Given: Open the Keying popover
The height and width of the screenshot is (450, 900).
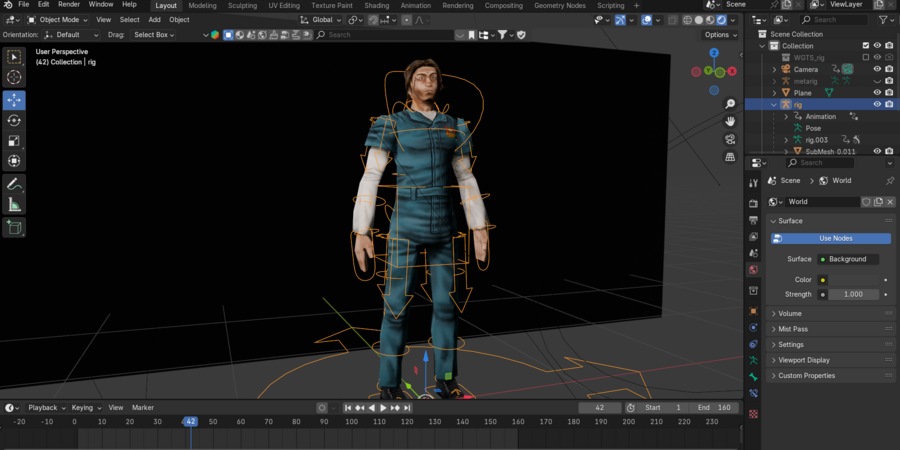Looking at the screenshot, I should pos(85,408).
